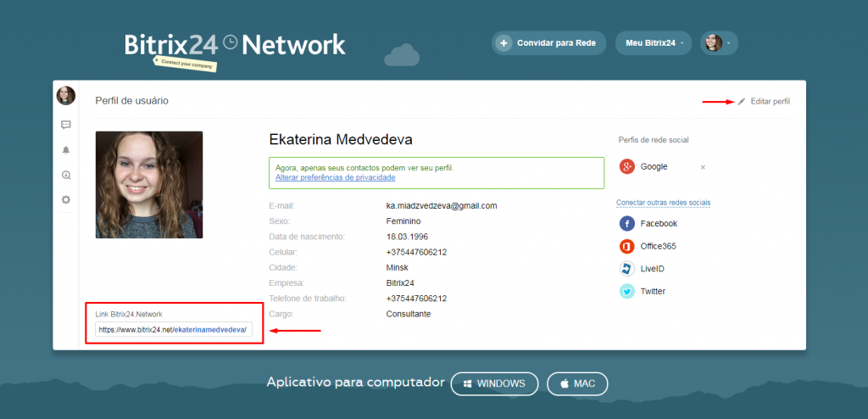The width and height of the screenshot is (868, 419).
Task: Click Editar perfil link
Action: point(770,102)
